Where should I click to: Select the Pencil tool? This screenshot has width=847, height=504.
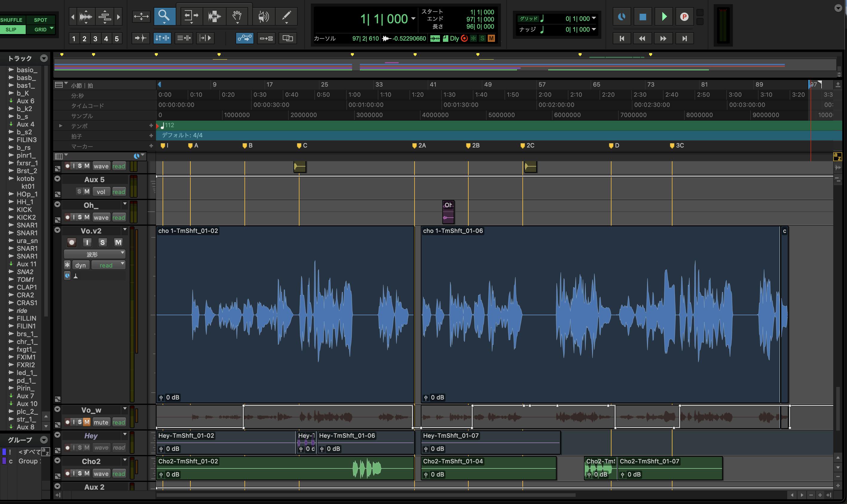(x=287, y=16)
